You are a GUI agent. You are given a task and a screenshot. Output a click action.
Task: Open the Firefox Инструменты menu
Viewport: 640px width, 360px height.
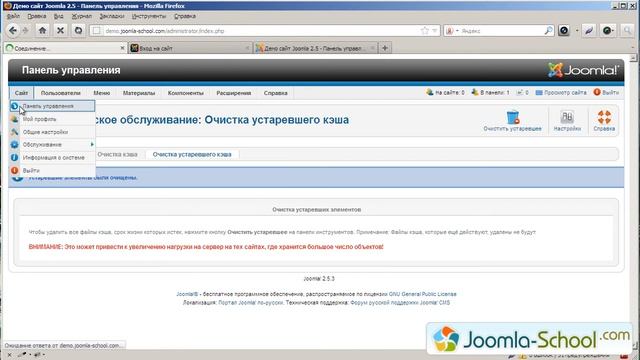tap(149, 16)
